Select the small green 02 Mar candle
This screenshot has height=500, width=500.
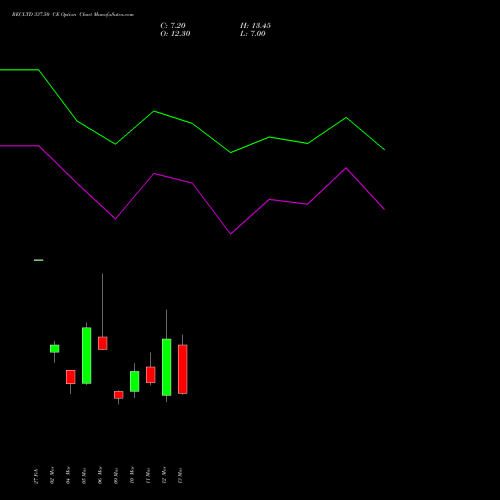(55, 349)
